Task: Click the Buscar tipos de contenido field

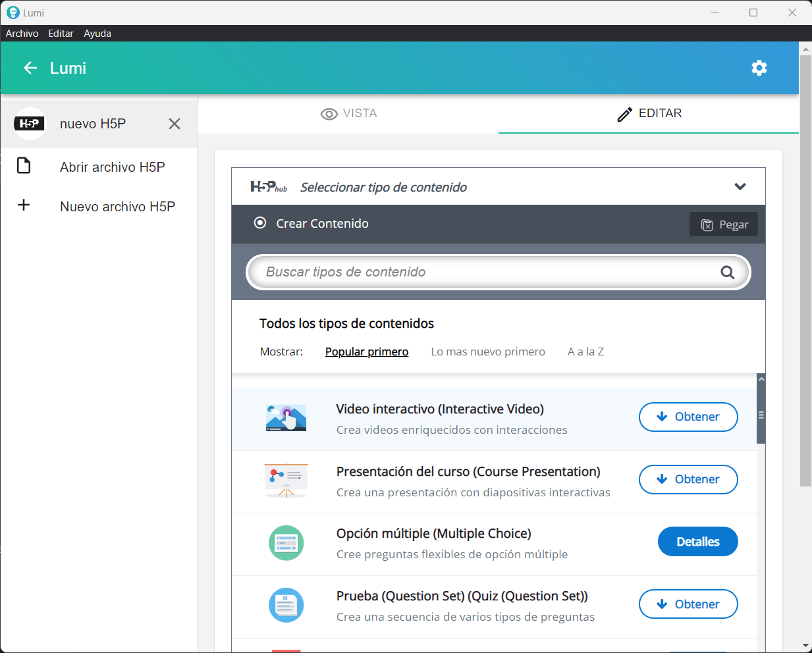Action: [499, 273]
